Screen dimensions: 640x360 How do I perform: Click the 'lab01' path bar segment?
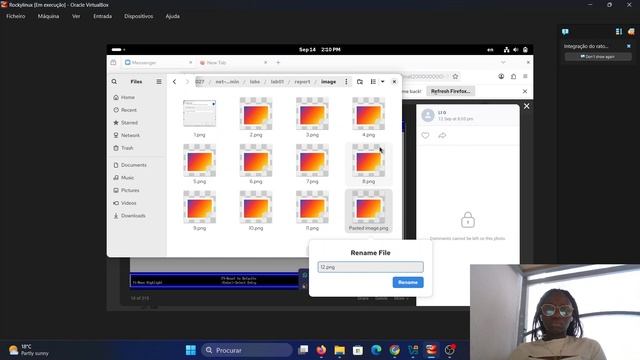coord(277,82)
